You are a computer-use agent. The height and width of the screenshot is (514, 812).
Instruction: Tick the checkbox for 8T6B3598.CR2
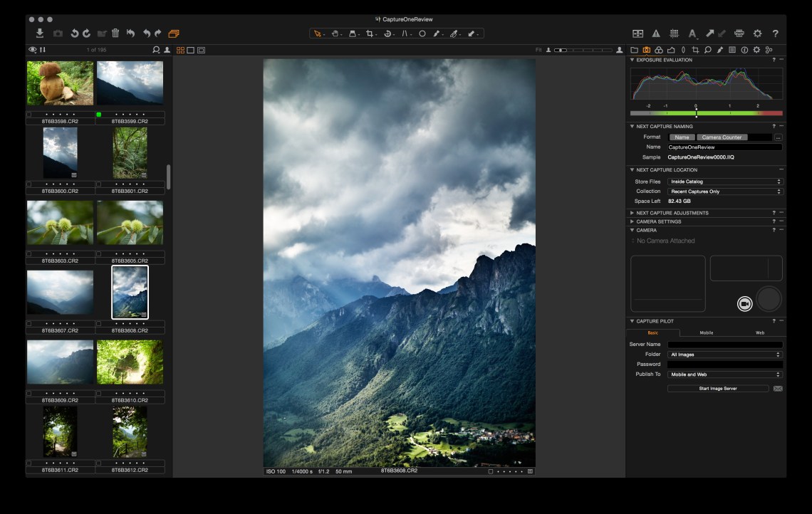(29, 114)
